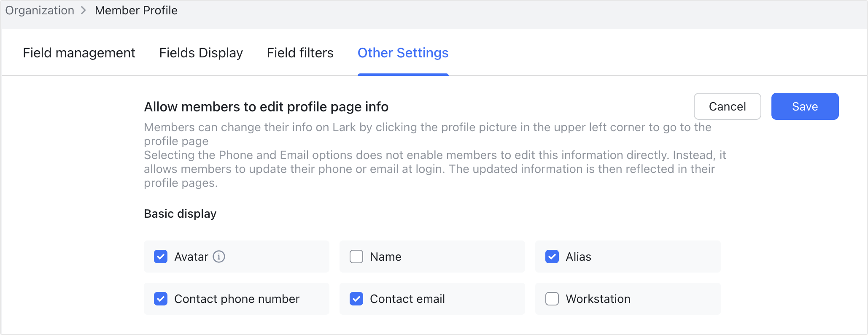
Task: Open the Fields Display tab
Action: point(201,53)
